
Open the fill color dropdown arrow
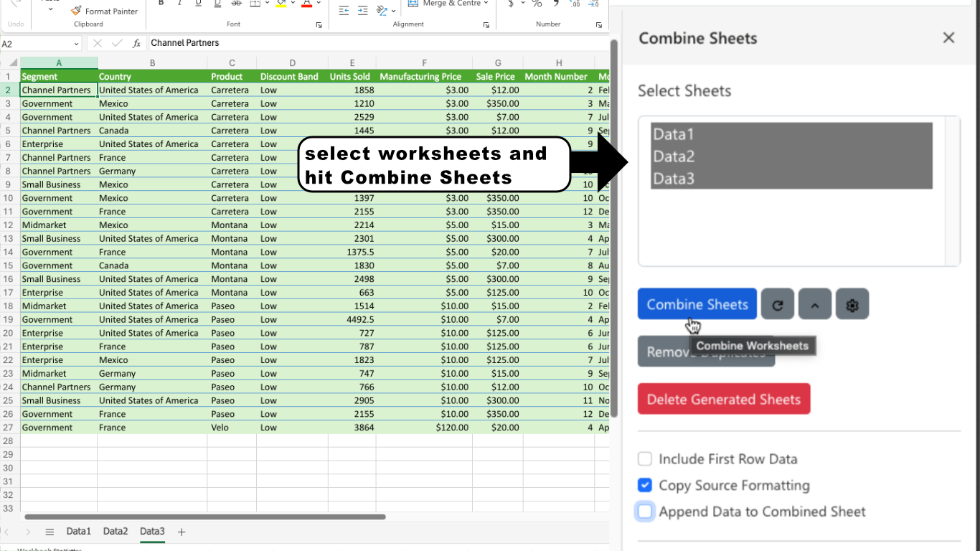[x=293, y=4]
